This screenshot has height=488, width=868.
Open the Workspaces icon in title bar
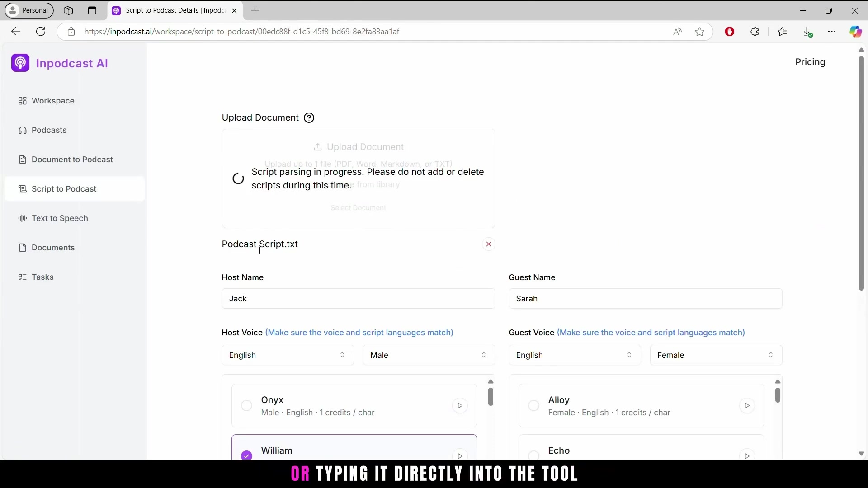pyautogui.click(x=68, y=10)
